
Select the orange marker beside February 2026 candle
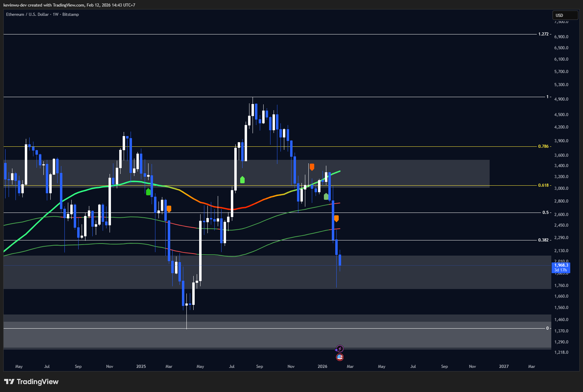pos(336,218)
